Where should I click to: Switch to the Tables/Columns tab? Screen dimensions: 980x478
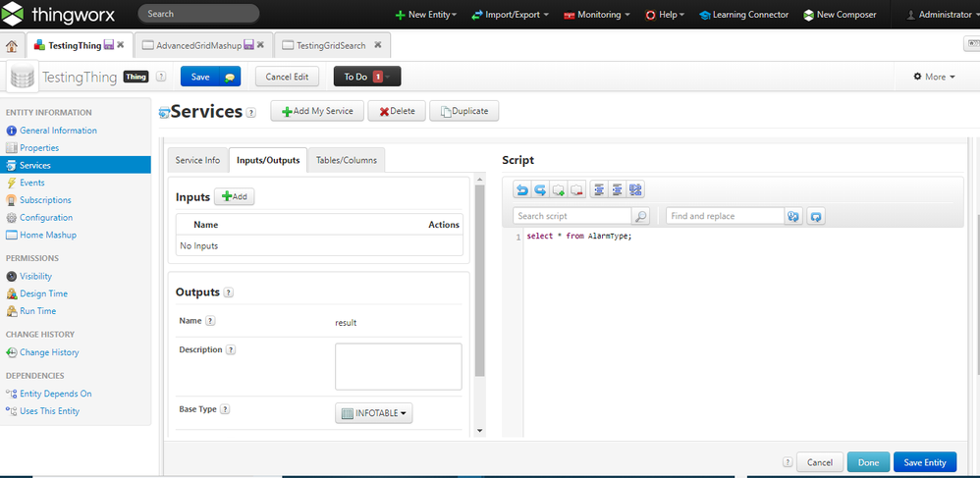click(x=345, y=160)
